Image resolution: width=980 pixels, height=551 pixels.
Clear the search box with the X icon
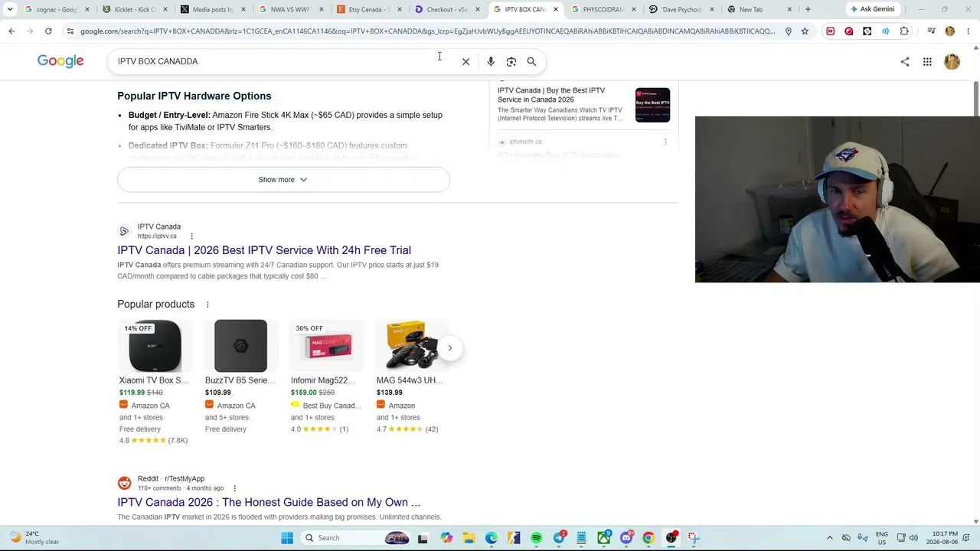465,61
